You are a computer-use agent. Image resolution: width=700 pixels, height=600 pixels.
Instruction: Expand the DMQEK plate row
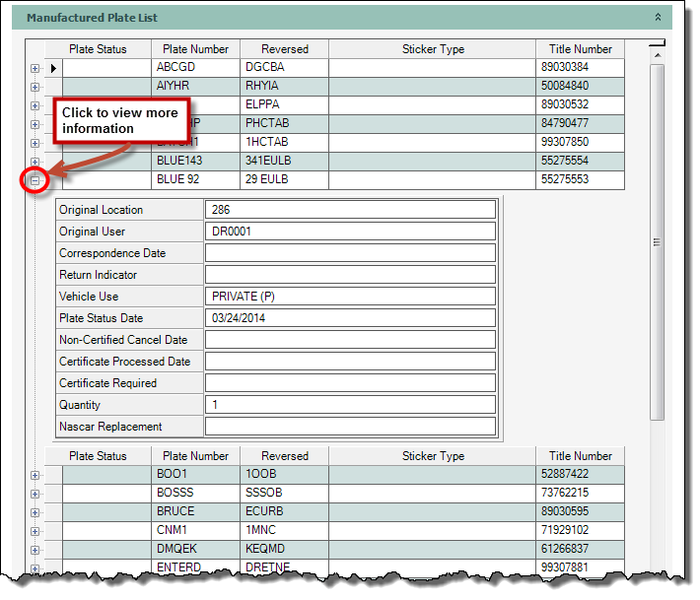click(35, 550)
